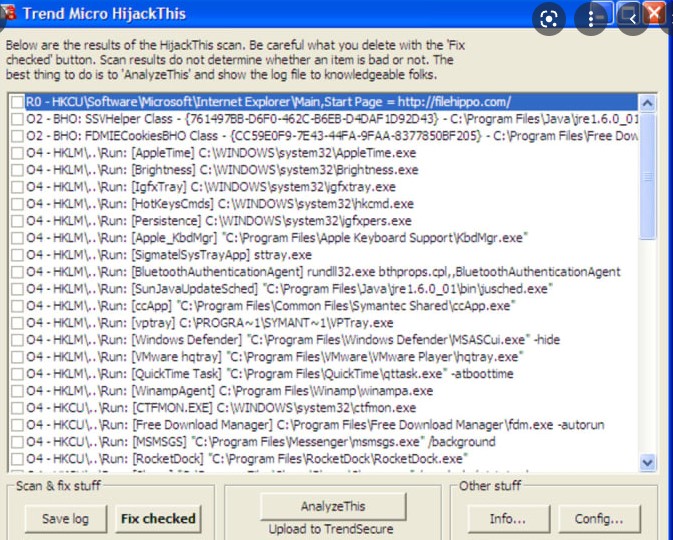Check the Brightness.exe run entry box
673x540 pixels.
(x=17, y=170)
